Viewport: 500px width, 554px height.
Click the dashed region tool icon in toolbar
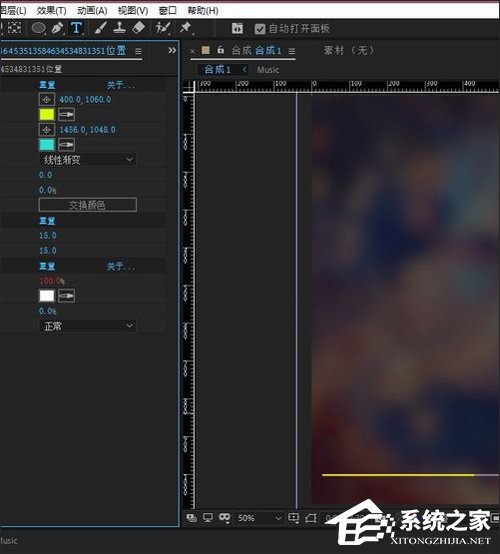[14, 28]
